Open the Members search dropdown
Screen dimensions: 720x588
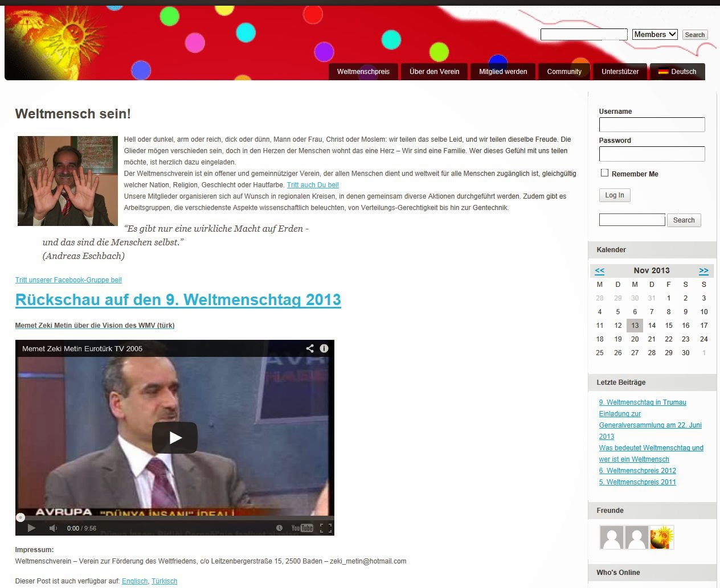point(654,35)
